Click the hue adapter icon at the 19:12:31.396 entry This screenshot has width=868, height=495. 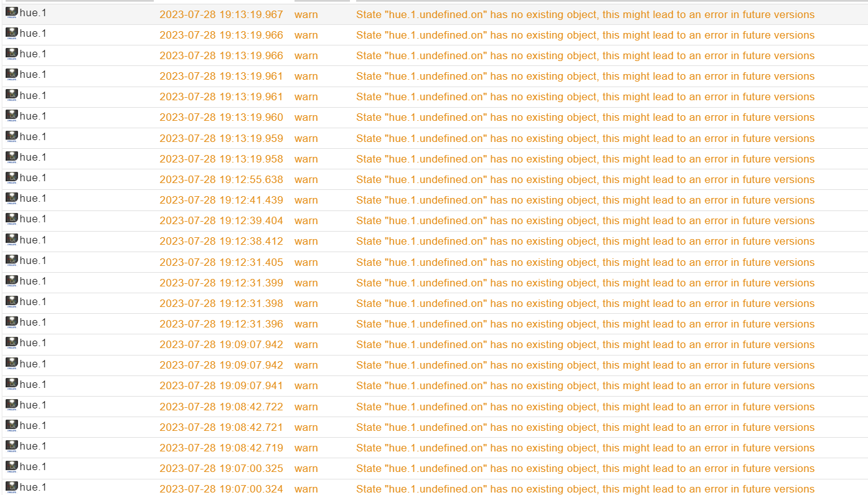coord(12,323)
